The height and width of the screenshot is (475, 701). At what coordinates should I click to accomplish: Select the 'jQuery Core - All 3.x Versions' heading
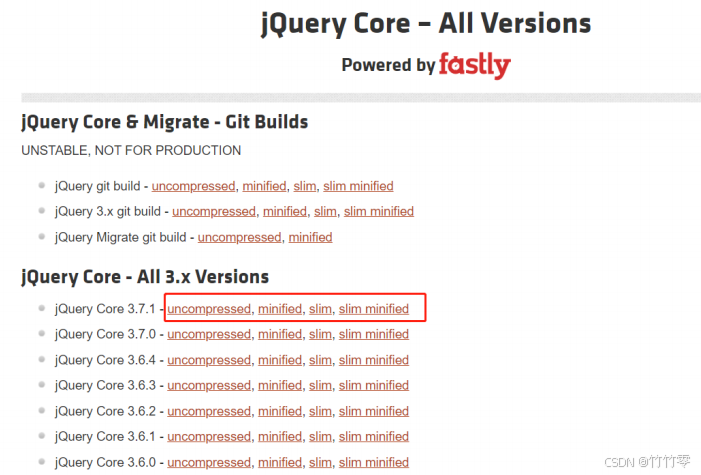pyautogui.click(x=145, y=277)
